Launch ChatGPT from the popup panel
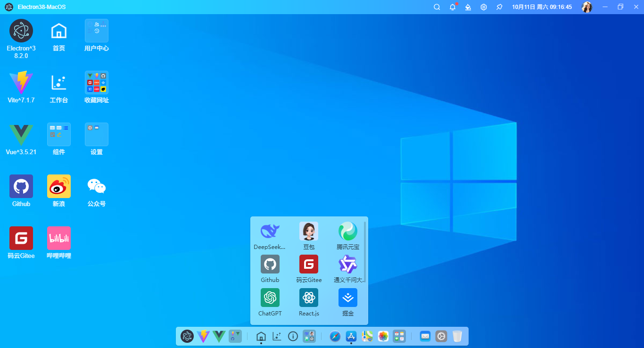 [270, 298]
